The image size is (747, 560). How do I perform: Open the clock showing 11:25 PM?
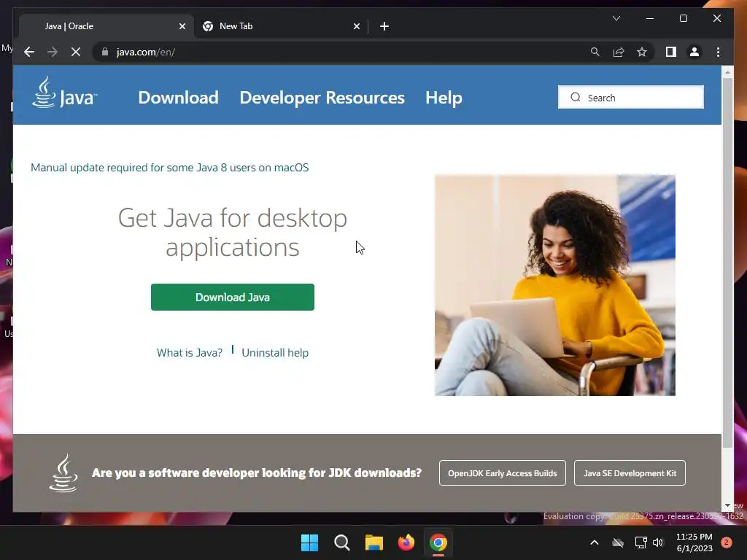point(694,542)
